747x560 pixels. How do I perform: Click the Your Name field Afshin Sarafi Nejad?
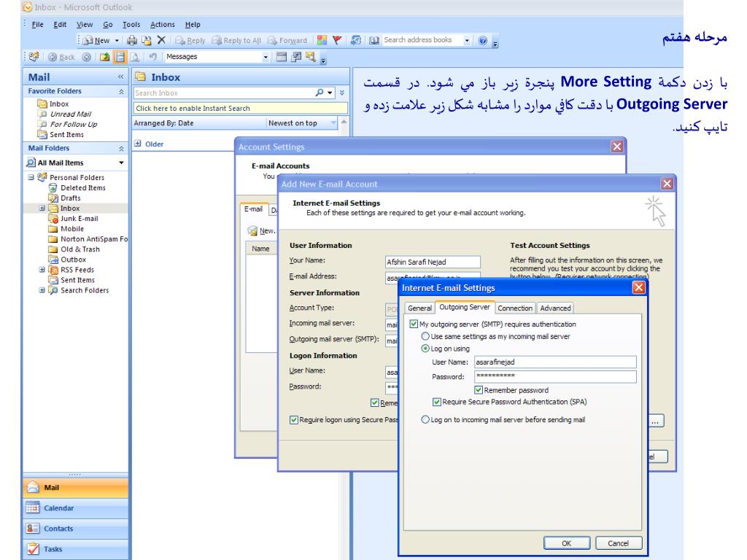click(x=433, y=262)
